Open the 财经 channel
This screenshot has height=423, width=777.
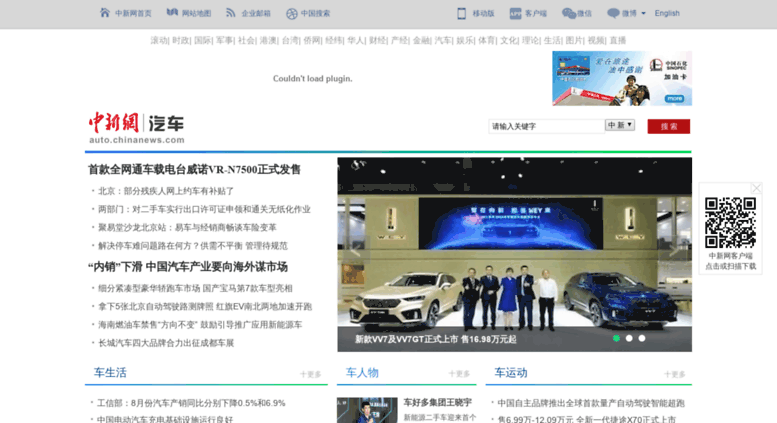(377, 40)
